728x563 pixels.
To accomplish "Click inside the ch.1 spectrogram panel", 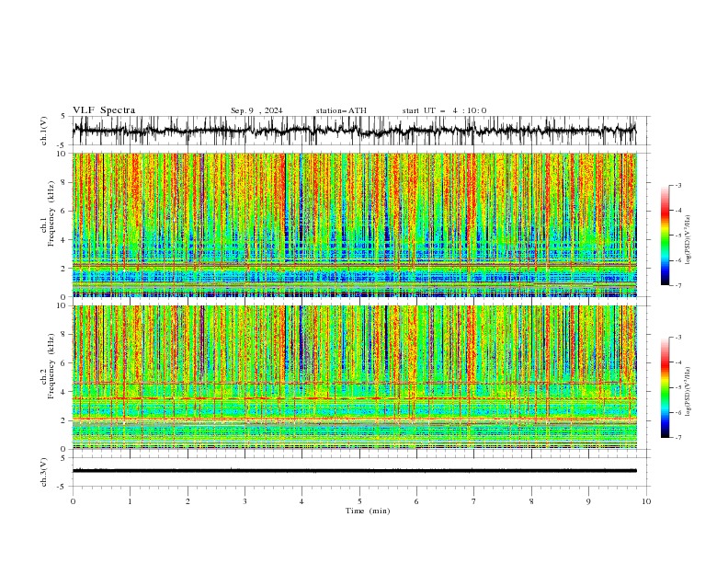I will coord(354,224).
